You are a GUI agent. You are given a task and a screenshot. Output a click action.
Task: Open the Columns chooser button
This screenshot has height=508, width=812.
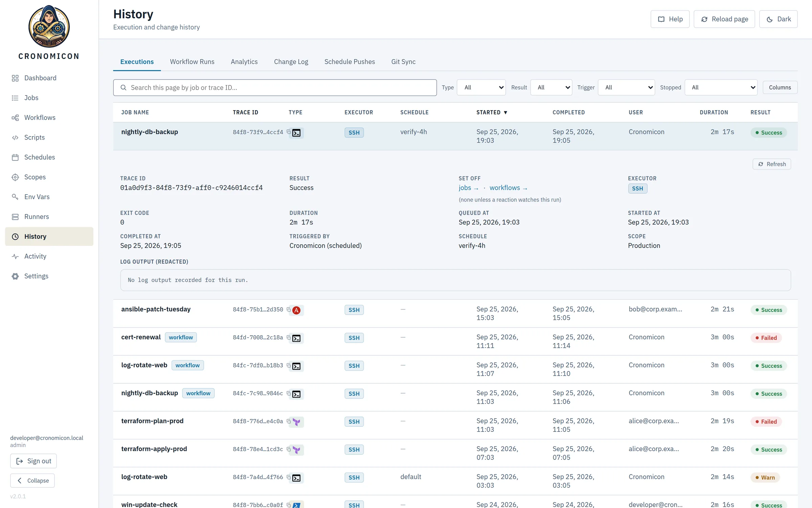click(x=780, y=87)
